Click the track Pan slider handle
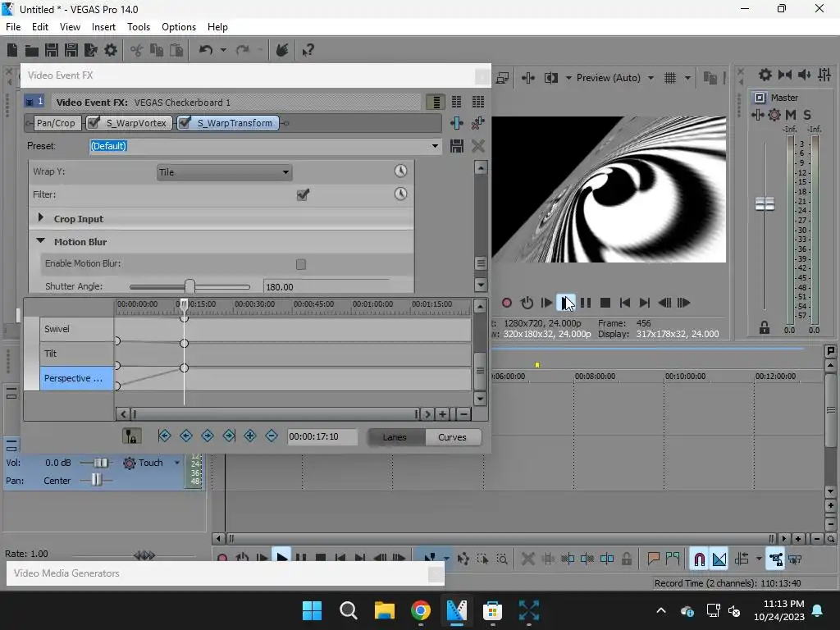 click(x=96, y=479)
